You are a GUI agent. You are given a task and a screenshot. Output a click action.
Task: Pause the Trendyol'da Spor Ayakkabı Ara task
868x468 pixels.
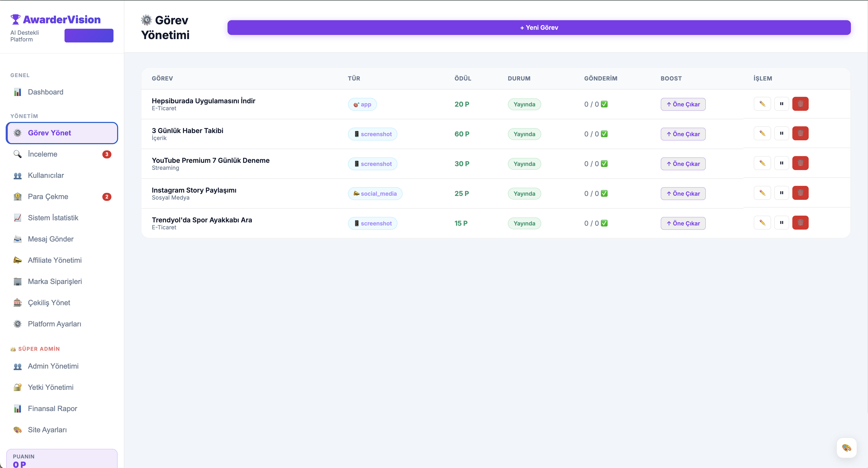coord(781,223)
